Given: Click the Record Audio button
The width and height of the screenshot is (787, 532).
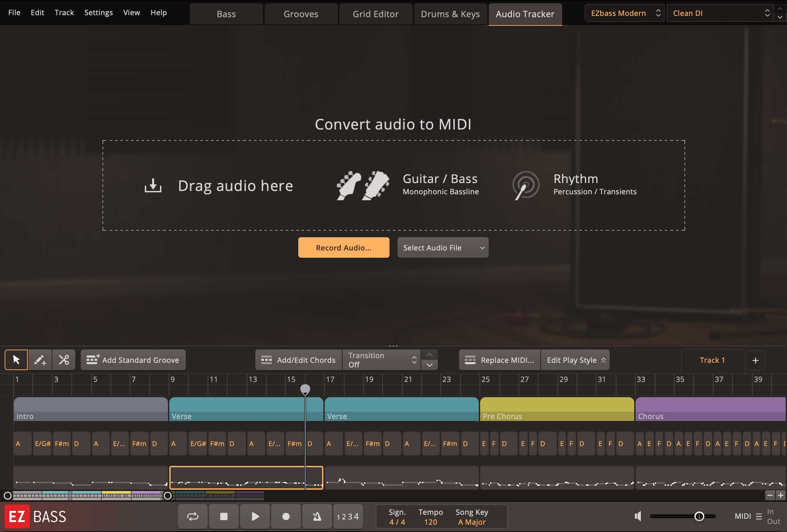Looking at the screenshot, I should 343,248.
